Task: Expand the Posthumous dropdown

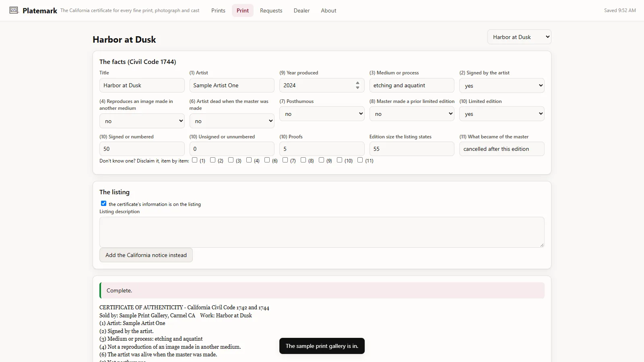Action: click(322, 114)
